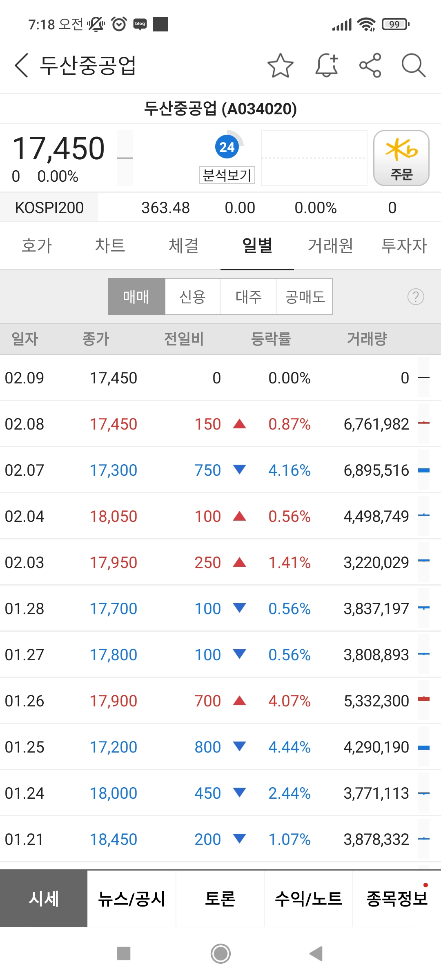This screenshot has width=441, height=980.
Task: Tap the 02.04 price 18,050
Action: point(114,517)
